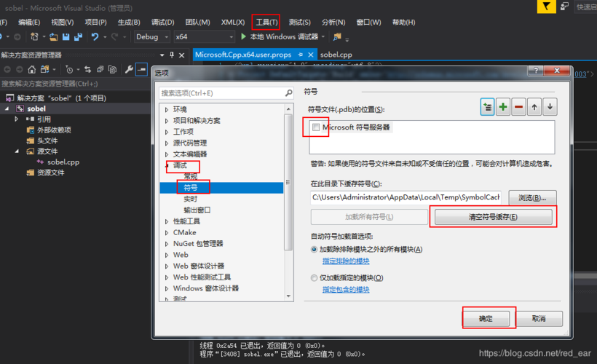This screenshot has width=597, height=364.
Task: Click 清空符号缓存(E) button
Action: pos(493,217)
